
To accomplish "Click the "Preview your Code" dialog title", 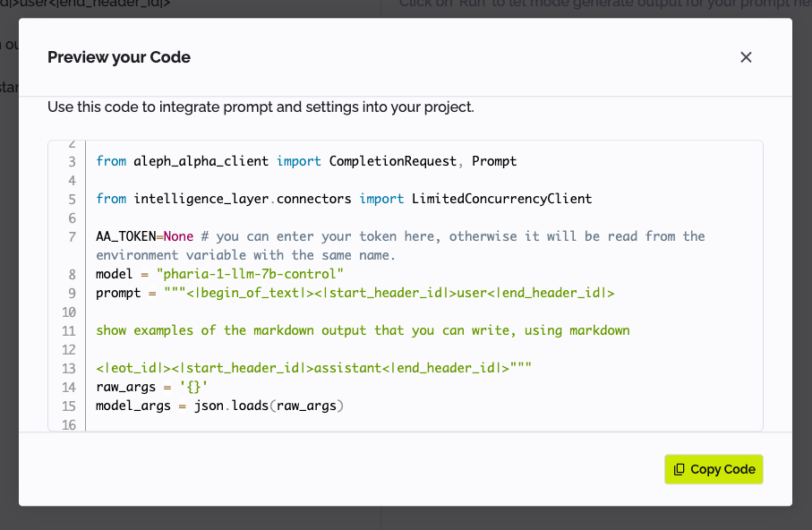I will [x=119, y=57].
